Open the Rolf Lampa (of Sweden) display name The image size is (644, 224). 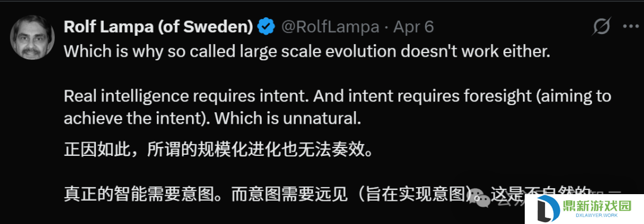pyautogui.click(x=158, y=27)
